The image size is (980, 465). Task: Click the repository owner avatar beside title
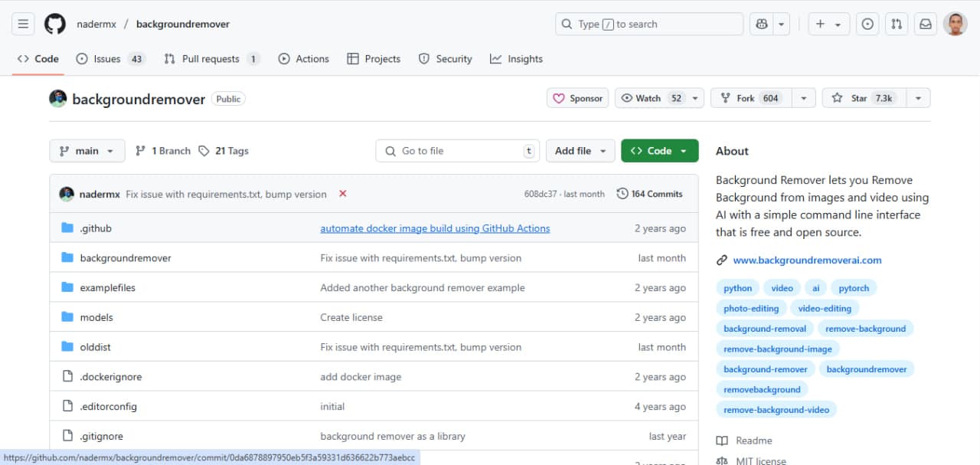pos(57,98)
